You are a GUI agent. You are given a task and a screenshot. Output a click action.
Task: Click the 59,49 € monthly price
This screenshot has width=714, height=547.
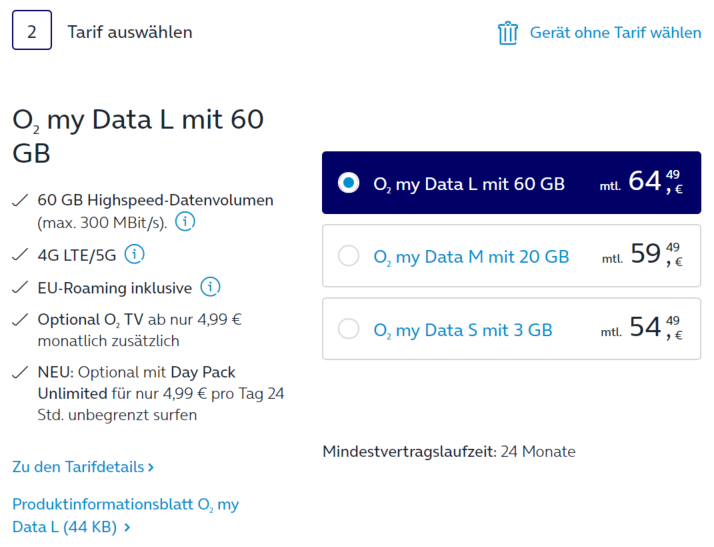tap(643, 254)
